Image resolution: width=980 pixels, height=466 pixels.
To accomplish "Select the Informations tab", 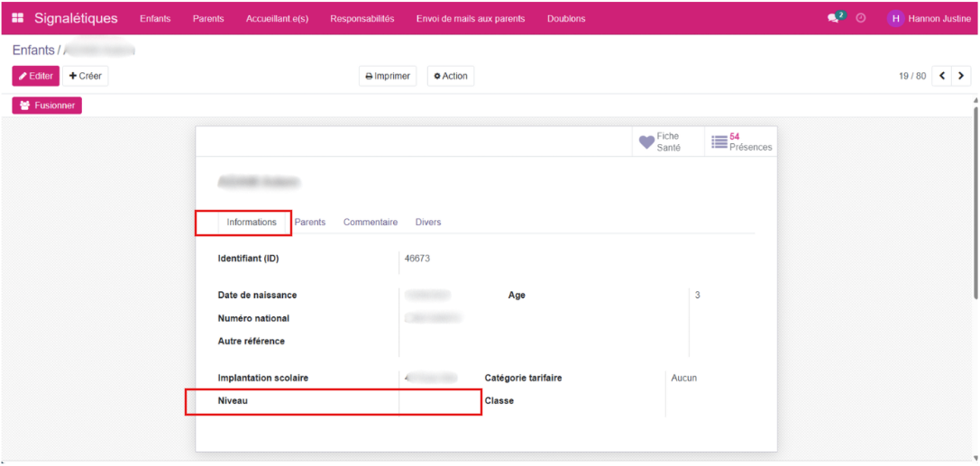I will point(252,222).
